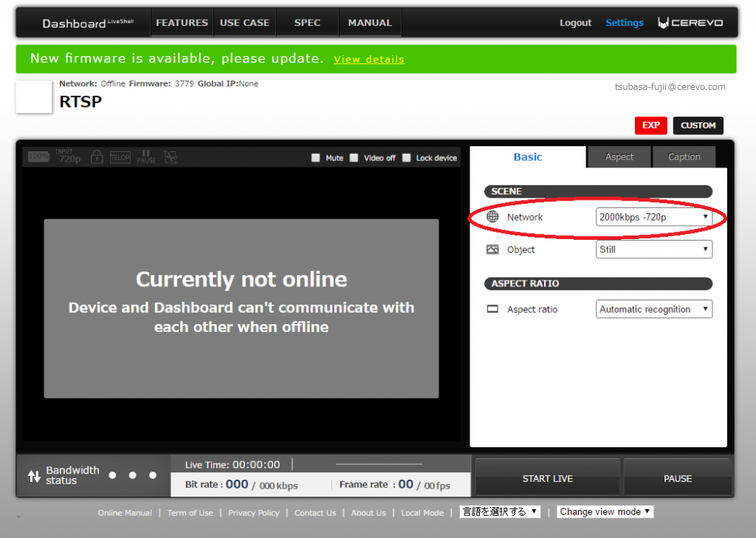The width and height of the screenshot is (756, 538).
Task: Expand the Object dropdown showing Still
Action: click(x=653, y=249)
